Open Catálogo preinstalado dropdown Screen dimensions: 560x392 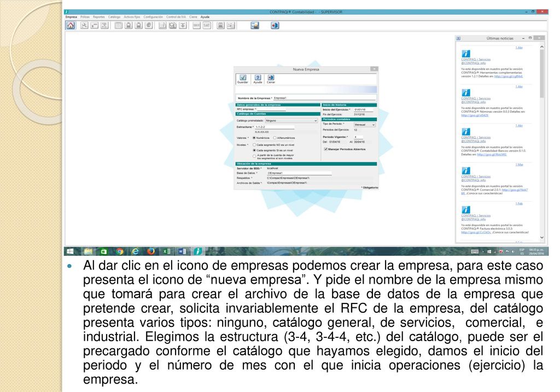291,121
